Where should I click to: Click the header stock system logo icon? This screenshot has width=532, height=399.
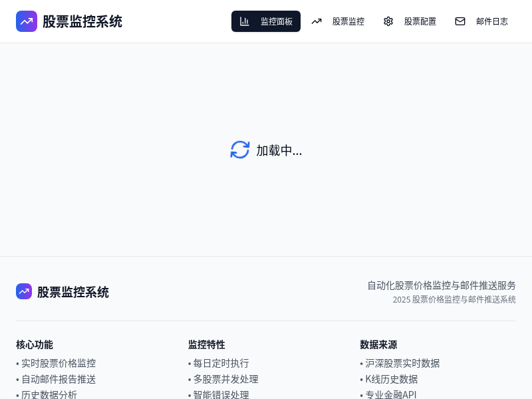(x=27, y=21)
